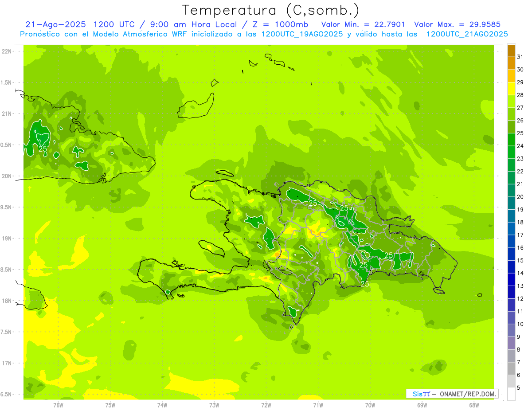Click the '9.5N' latitude axis label
Image resolution: width=532 pixels, height=411 pixels.
coord(7,207)
